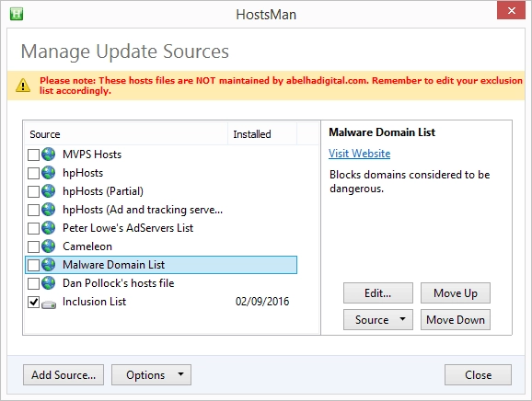Open the Visit Website link
Screen dimensions: 532x401
[359, 154]
